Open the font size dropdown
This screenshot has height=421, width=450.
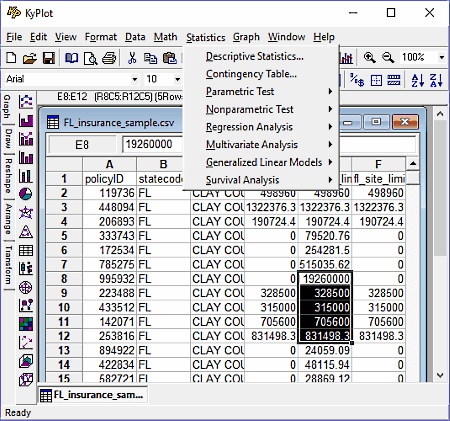177,79
